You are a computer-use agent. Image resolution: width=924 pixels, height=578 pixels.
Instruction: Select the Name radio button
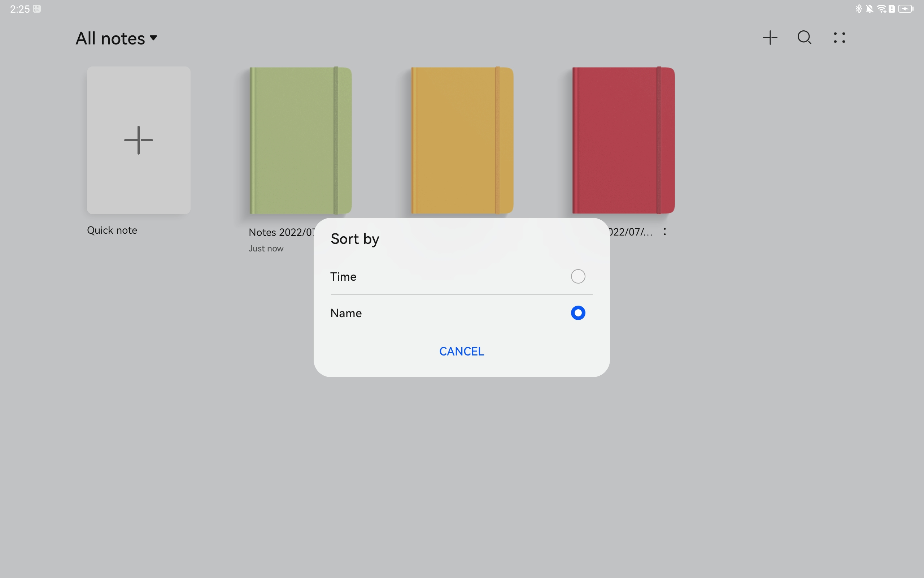(x=578, y=313)
